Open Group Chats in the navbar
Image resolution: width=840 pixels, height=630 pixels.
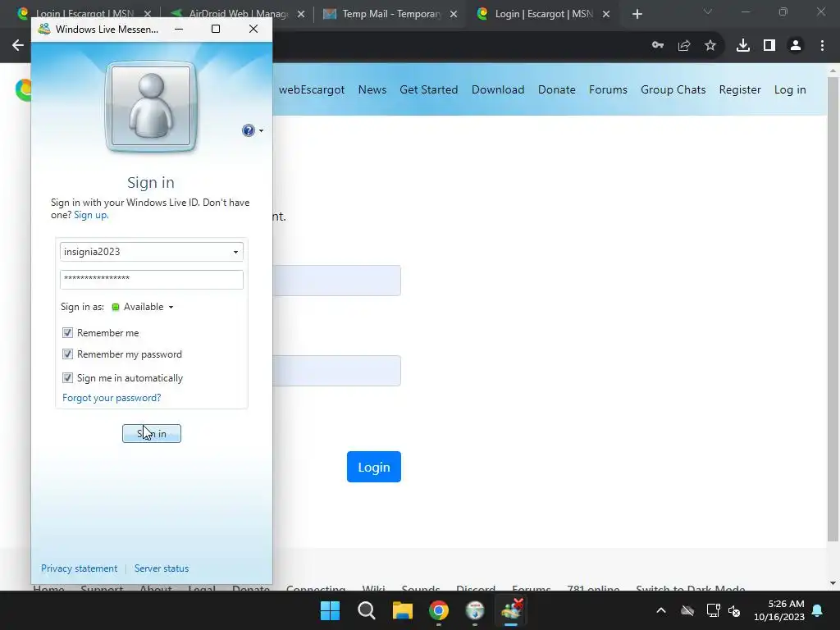[673, 90]
